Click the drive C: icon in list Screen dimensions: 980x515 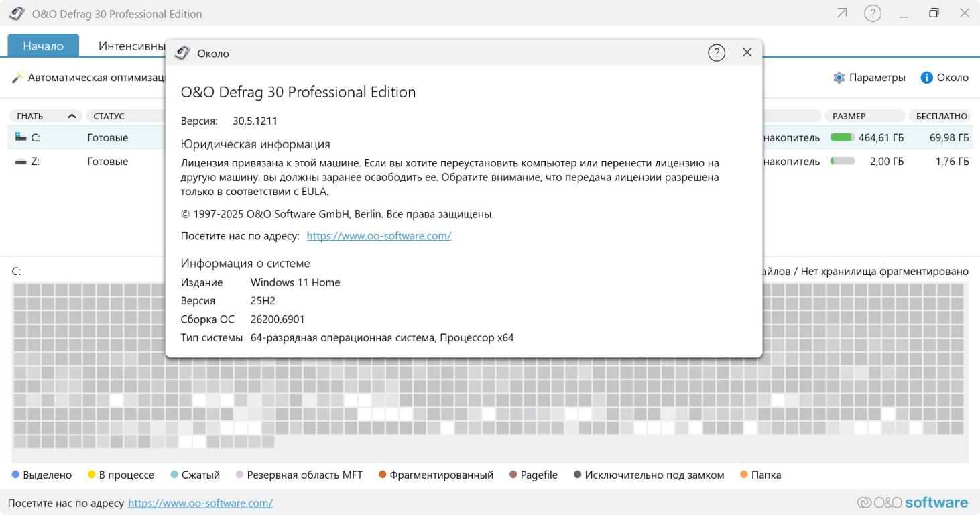click(20, 138)
